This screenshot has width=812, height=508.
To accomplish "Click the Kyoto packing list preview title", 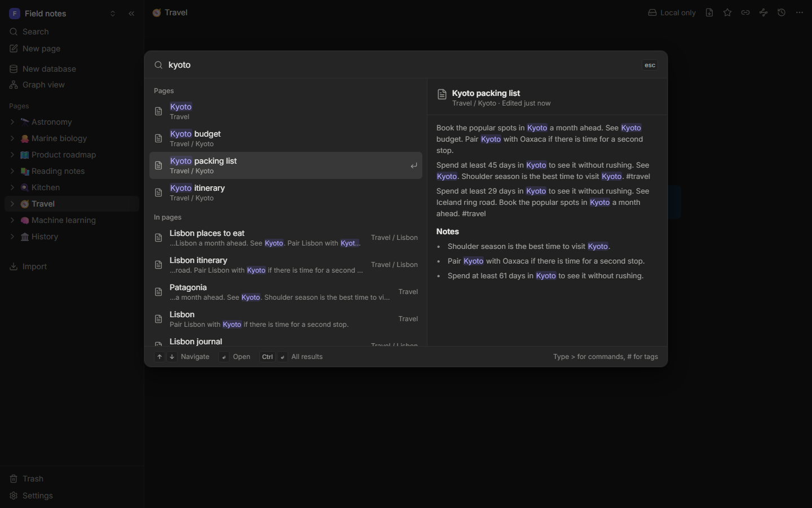I will pyautogui.click(x=486, y=93).
